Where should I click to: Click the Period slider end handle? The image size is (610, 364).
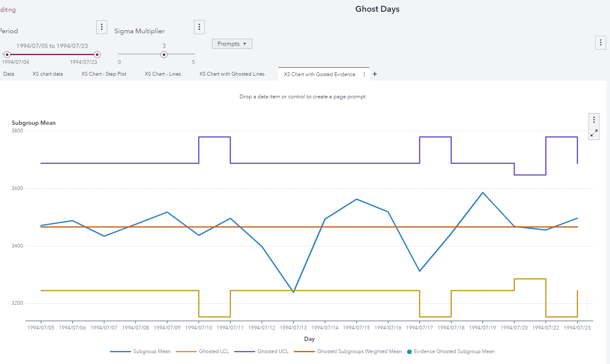click(97, 55)
